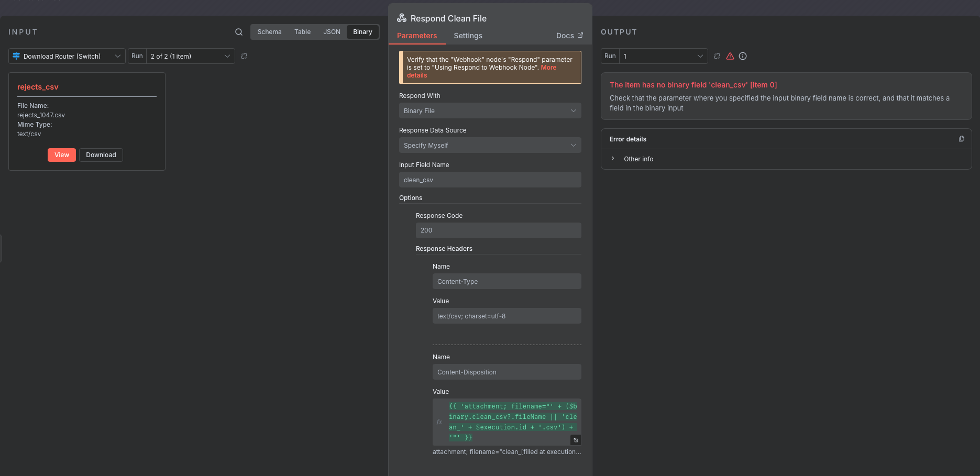
Task: Switch input view to JSON
Action: (x=332, y=32)
